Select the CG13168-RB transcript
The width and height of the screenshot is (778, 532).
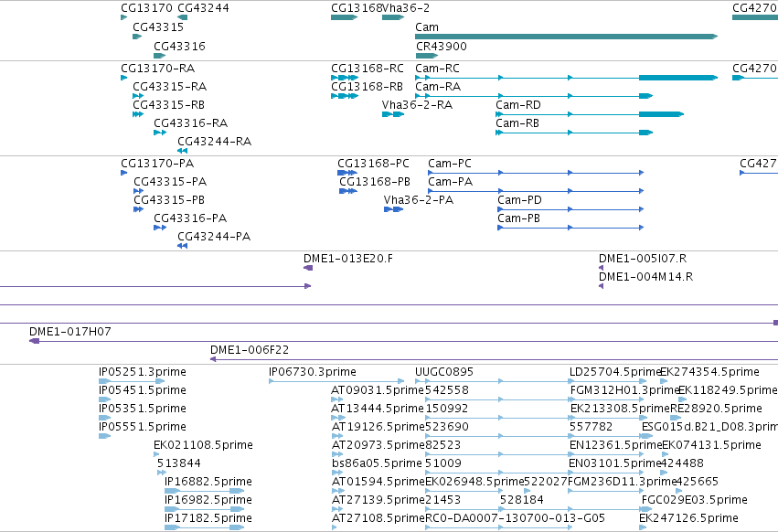(345, 96)
